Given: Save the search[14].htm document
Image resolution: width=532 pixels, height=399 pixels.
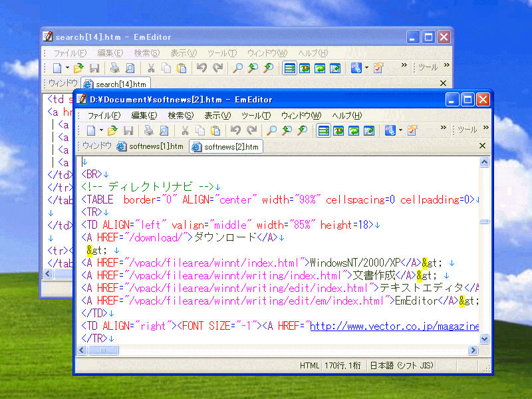Looking at the screenshot, I should tap(94, 68).
